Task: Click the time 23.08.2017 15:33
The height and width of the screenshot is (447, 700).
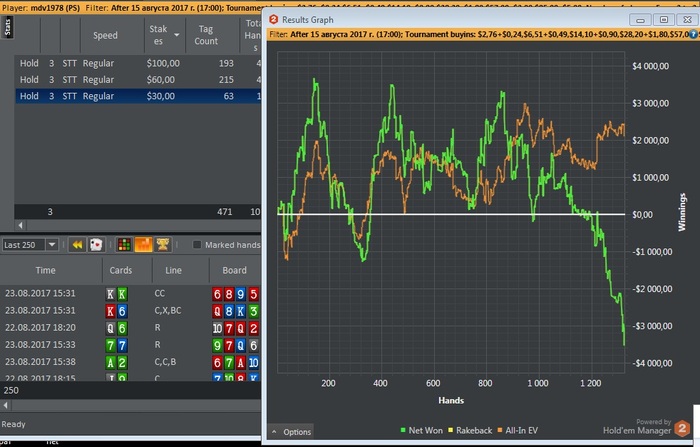Action: point(40,344)
